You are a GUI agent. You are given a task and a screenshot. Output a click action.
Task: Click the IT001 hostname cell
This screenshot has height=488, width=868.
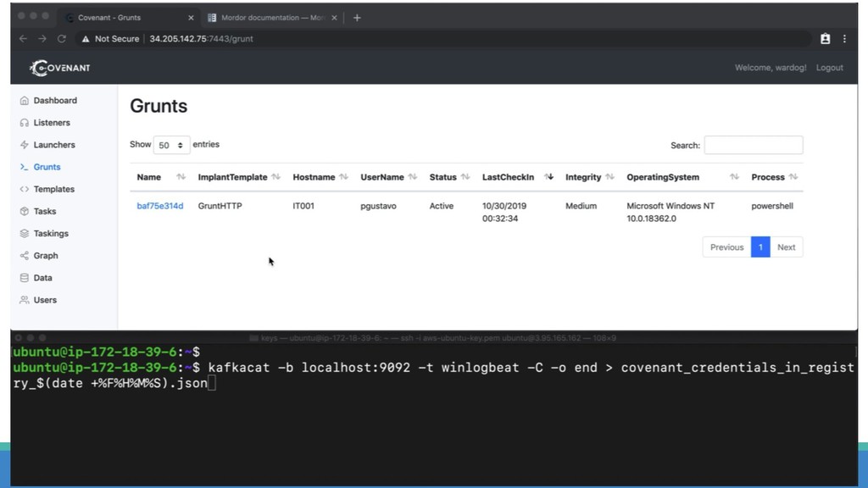[x=303, y=206]
